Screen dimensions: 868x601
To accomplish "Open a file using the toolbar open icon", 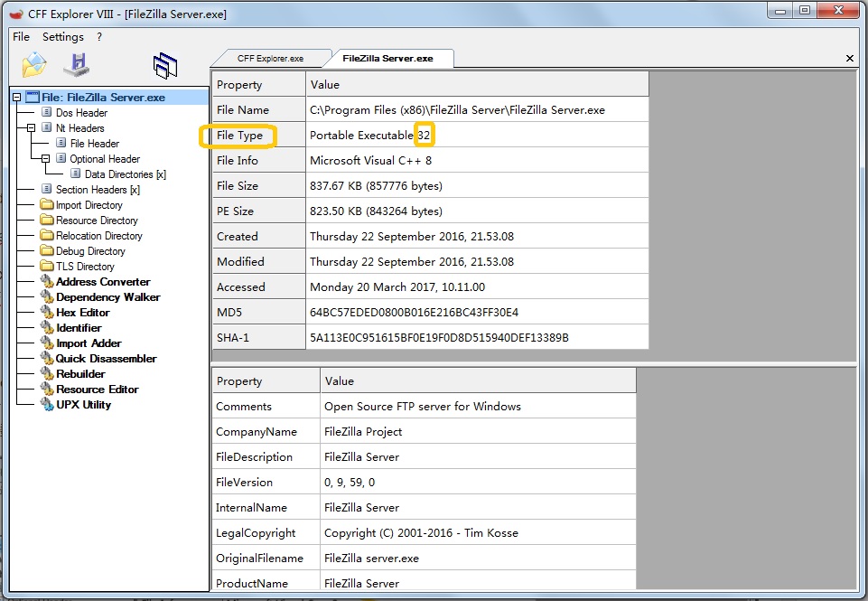I will click(x=33, y=64).
